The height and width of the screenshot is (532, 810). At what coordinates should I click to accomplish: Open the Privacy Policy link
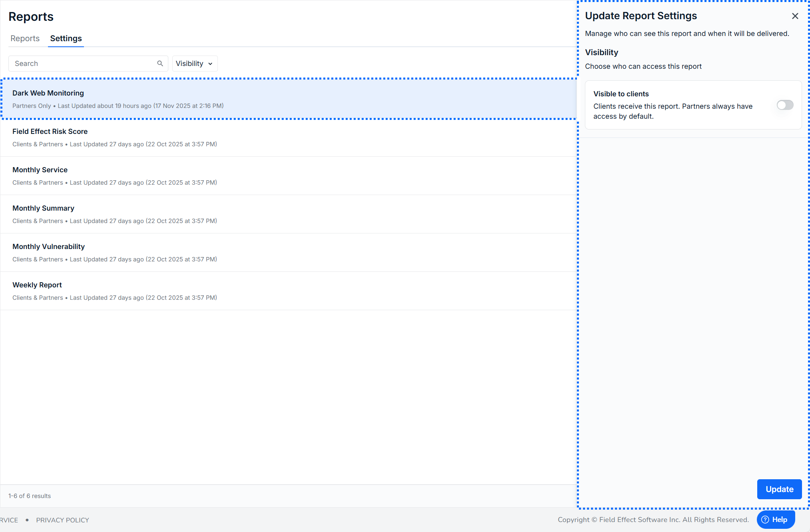click(62, 520)
